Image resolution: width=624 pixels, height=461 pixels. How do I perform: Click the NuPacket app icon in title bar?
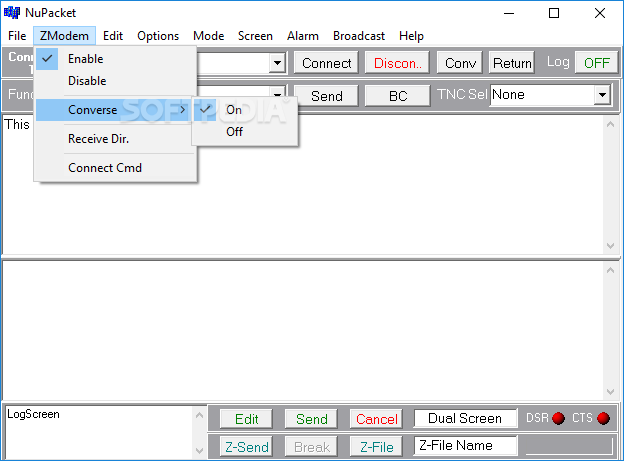[x=12, y=13]
